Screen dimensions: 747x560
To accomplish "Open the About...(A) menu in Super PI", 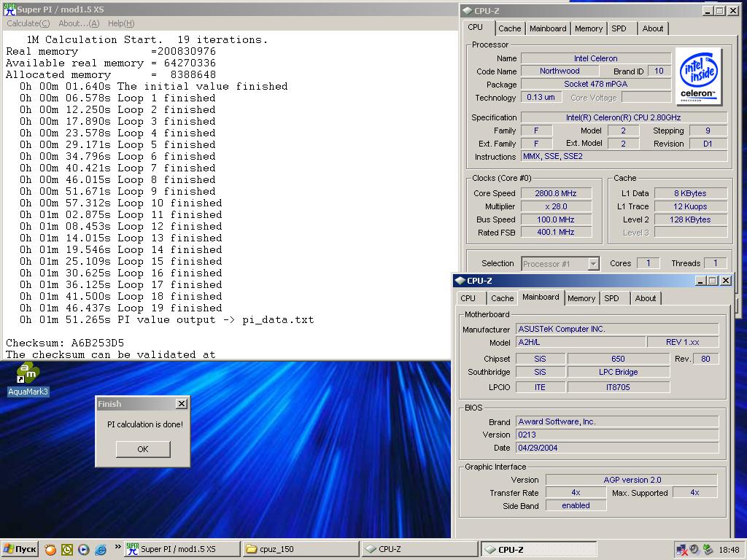I will click(79, 23).
